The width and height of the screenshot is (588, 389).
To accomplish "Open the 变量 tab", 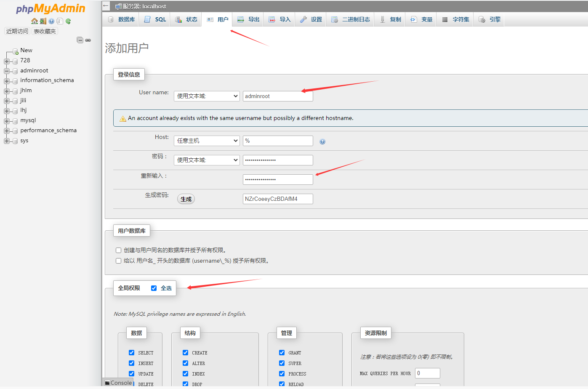I will (x=421, y=19).
